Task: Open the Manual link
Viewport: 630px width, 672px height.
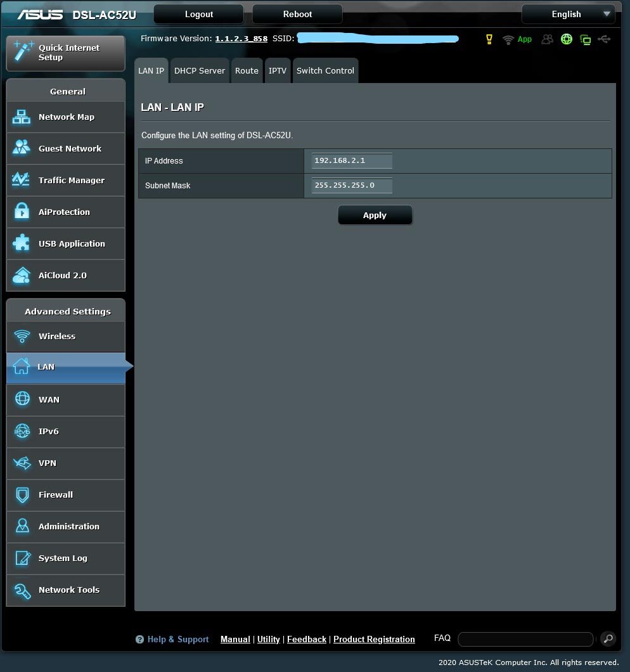Action: 235,639
